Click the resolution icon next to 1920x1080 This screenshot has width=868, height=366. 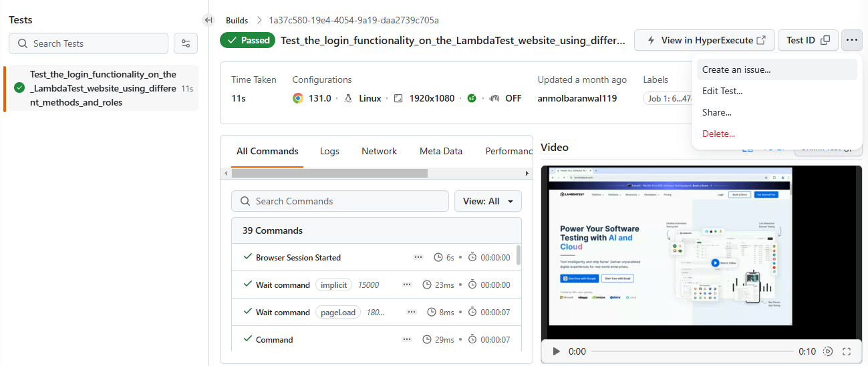[x=398, y=98]
